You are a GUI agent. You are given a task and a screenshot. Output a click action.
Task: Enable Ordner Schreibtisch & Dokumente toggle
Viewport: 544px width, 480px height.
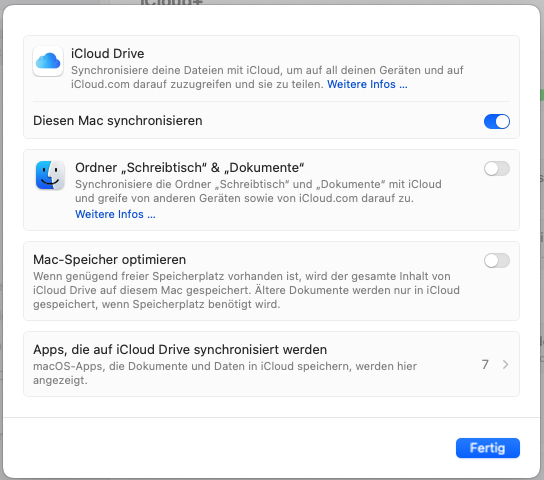(x=497, y=169)
